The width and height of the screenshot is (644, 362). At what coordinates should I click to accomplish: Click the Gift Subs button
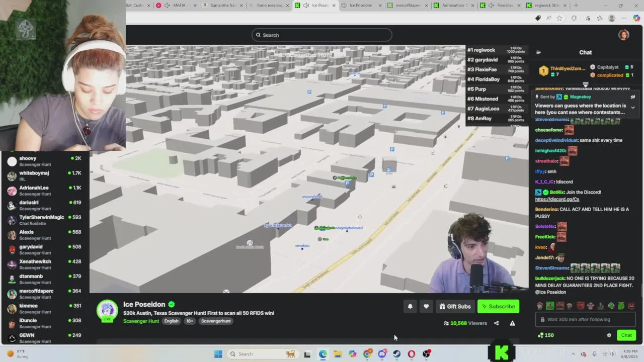[x=455, y=307]
